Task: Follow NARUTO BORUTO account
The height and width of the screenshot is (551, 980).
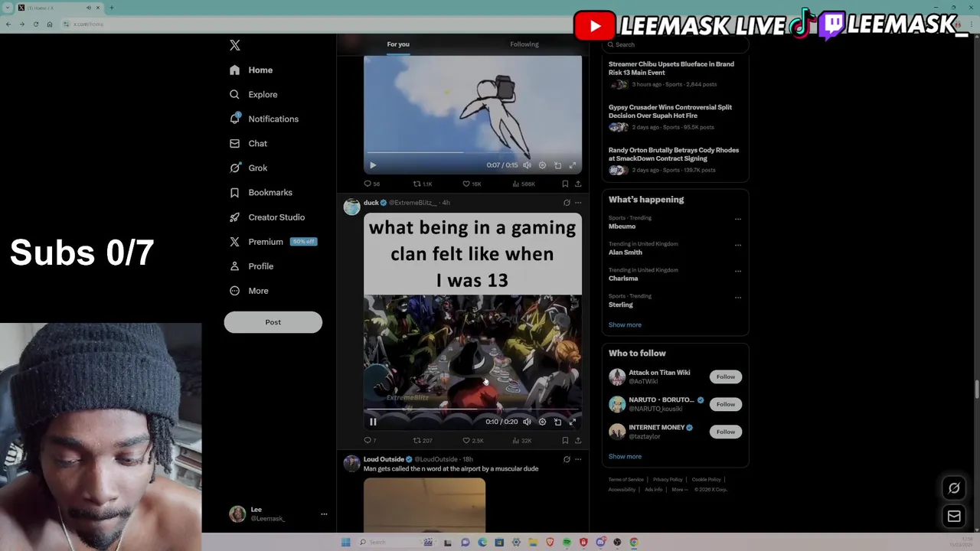Action: 726,404
